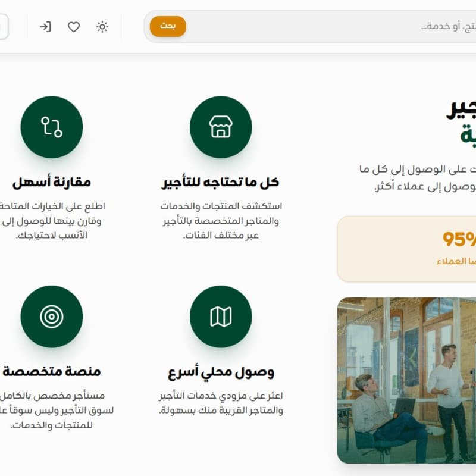This screenshot has height=476, width=476.
Task: Click text عبر مختلف الفئات
Action: [x=221, y=236]
